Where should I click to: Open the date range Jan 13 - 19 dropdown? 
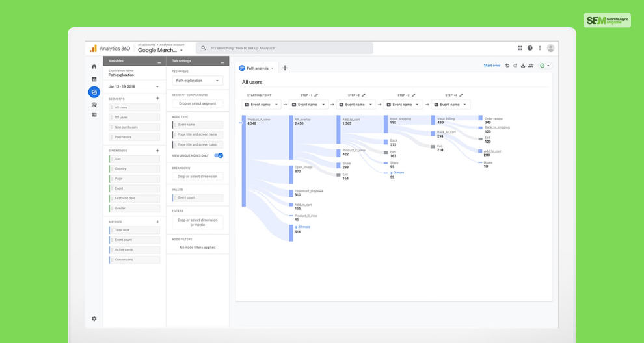[134, 86]
